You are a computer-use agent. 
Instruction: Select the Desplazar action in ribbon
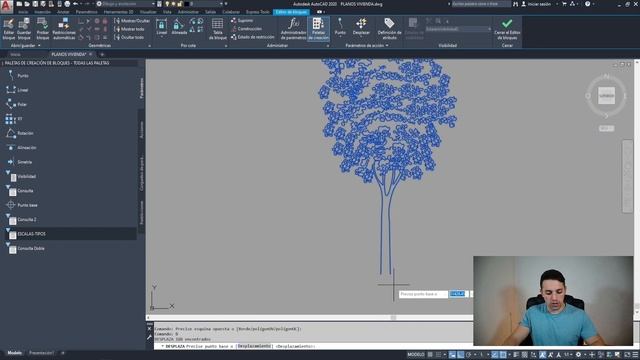(361, 27)
